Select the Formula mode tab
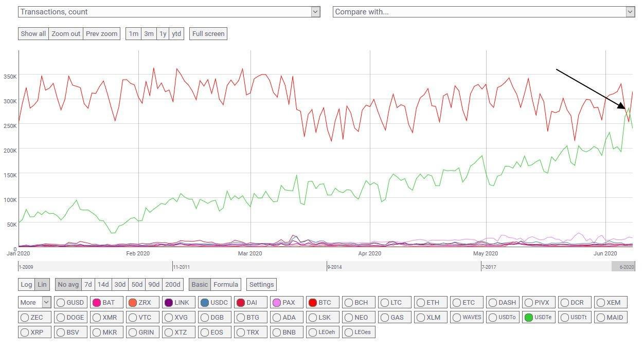 pos(226,284)
